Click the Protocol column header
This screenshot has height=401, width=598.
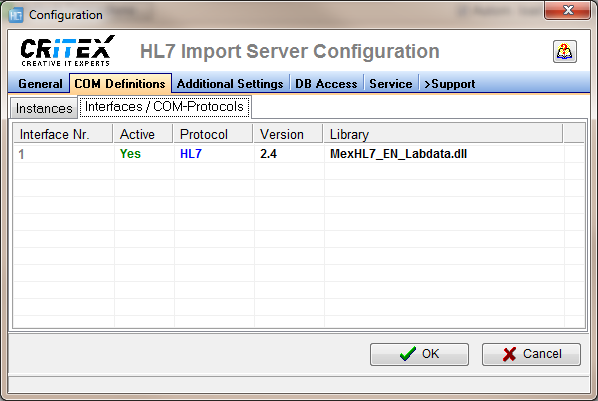[214, 134]
